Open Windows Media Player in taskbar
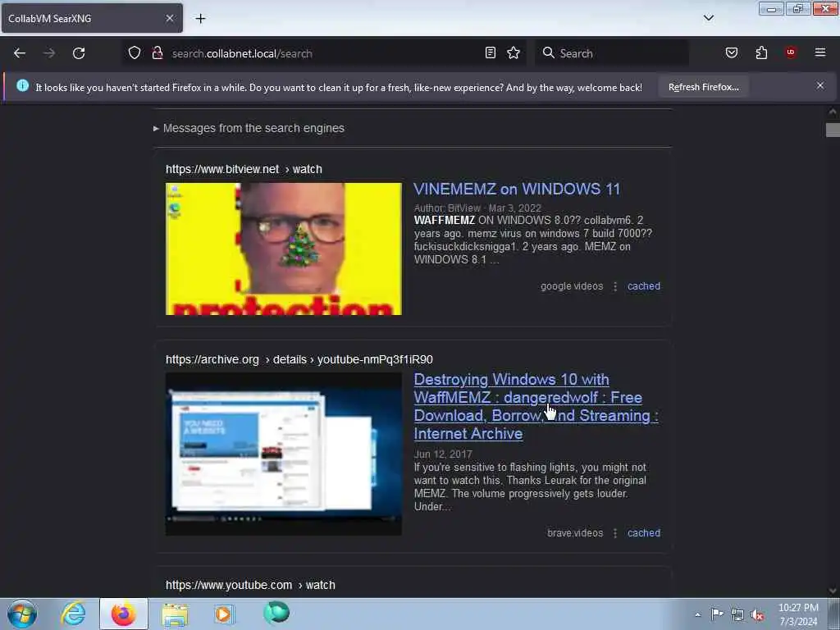 (x=224, y=614)
